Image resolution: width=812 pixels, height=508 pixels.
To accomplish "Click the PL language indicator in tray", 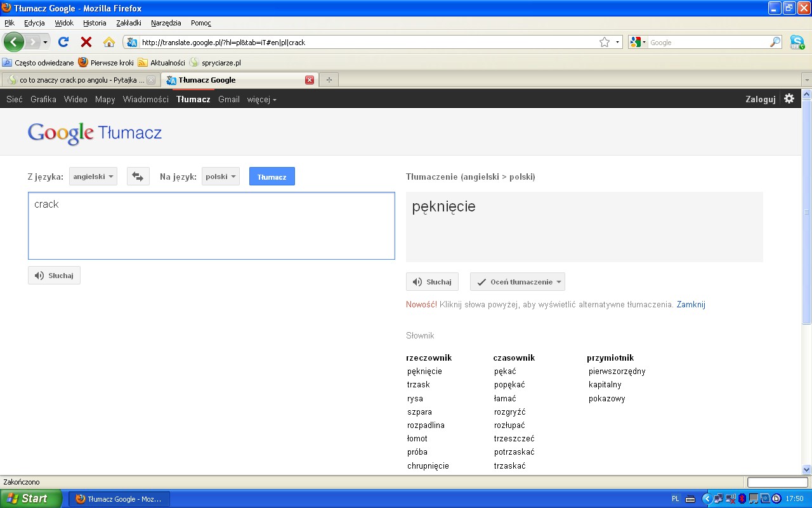I will point(676,499).
